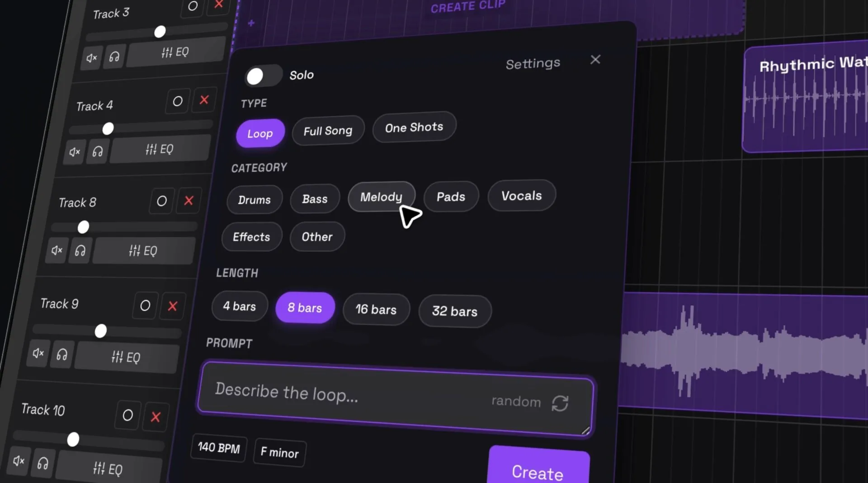Image resolution: width=868 pixels, height=483 pixels.
Task: Generate a random prompt with refresh icon
Action: (560, 403)
